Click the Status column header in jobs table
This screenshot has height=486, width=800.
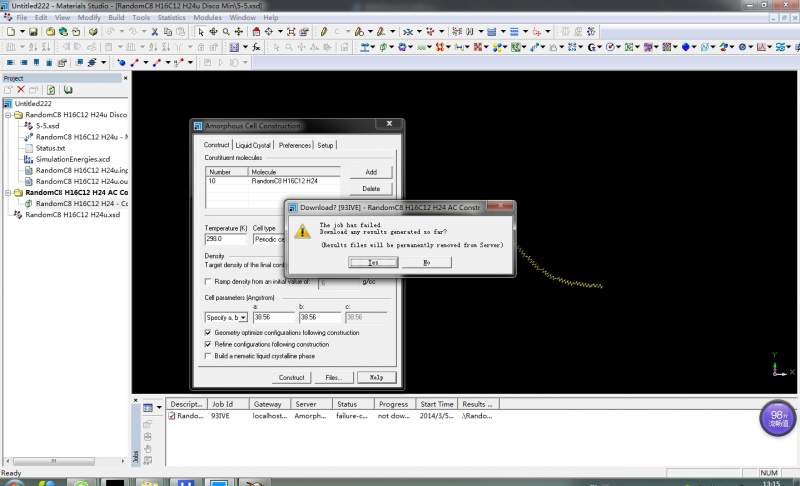pos(353,404)
